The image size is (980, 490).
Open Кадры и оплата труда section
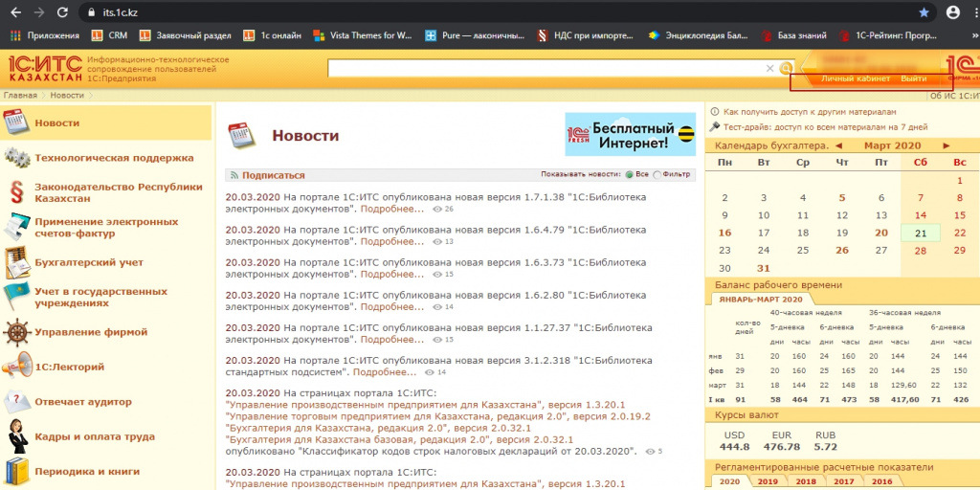pyautogui.click(x=95, y=436)
